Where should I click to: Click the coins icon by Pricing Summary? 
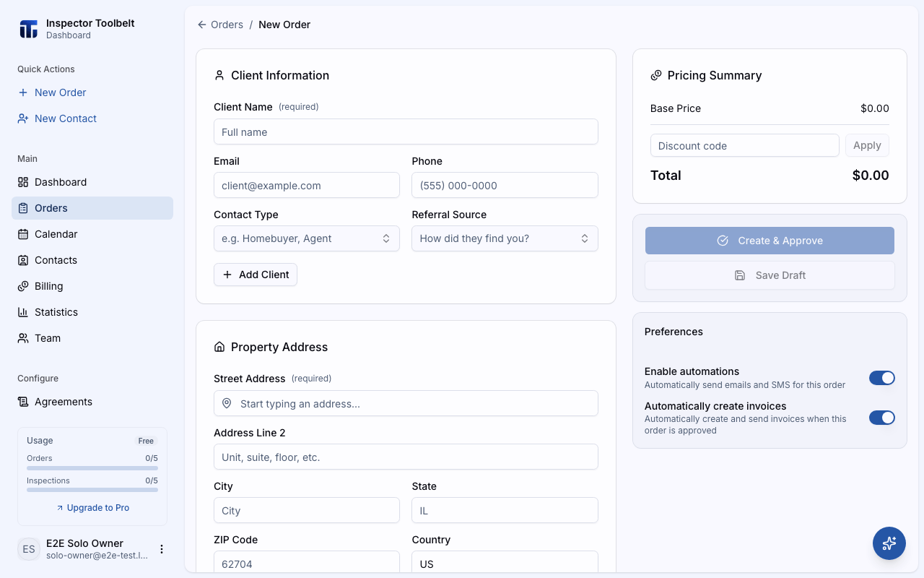coord(656,75)
